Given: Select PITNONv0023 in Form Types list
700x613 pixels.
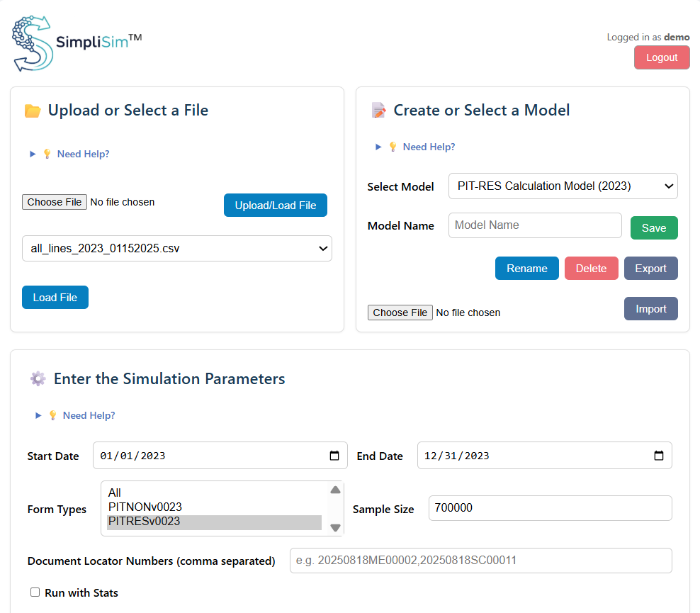Looking at the screenshot, I should pyautogui.click(x=145, y=507).
